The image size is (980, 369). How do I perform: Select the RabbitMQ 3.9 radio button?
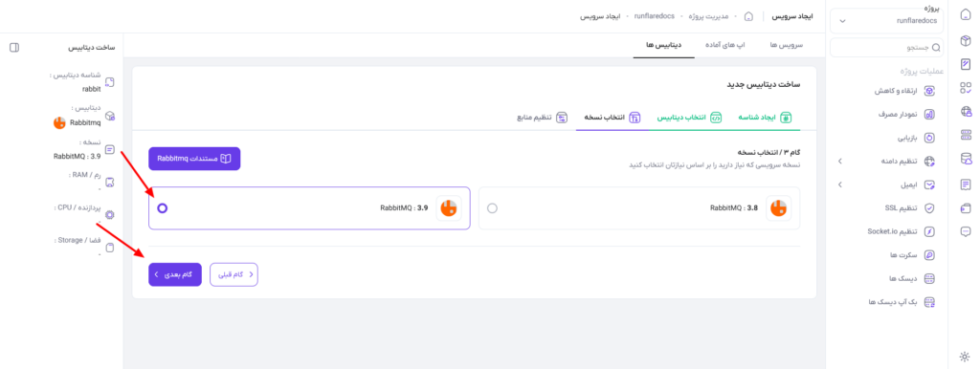[163, 207]
